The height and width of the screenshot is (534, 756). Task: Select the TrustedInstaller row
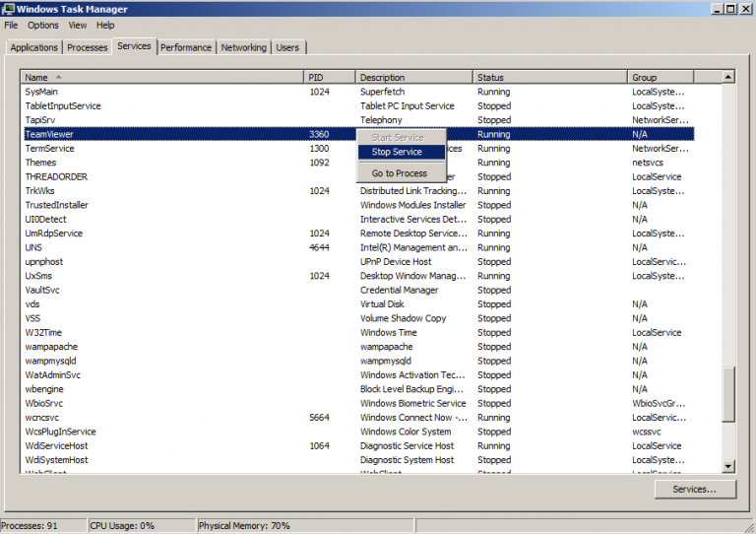(x=359, y=205)
